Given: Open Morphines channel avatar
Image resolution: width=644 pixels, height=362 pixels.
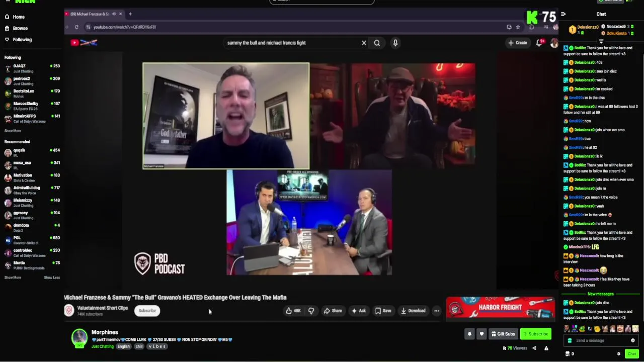Looking at the screenshot, I should (79, 338).
